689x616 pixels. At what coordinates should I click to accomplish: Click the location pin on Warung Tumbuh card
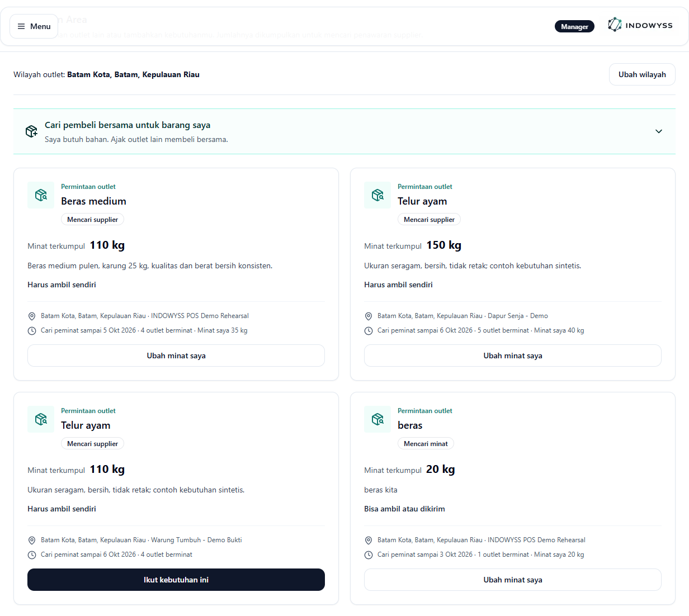(x=32, y=541)
